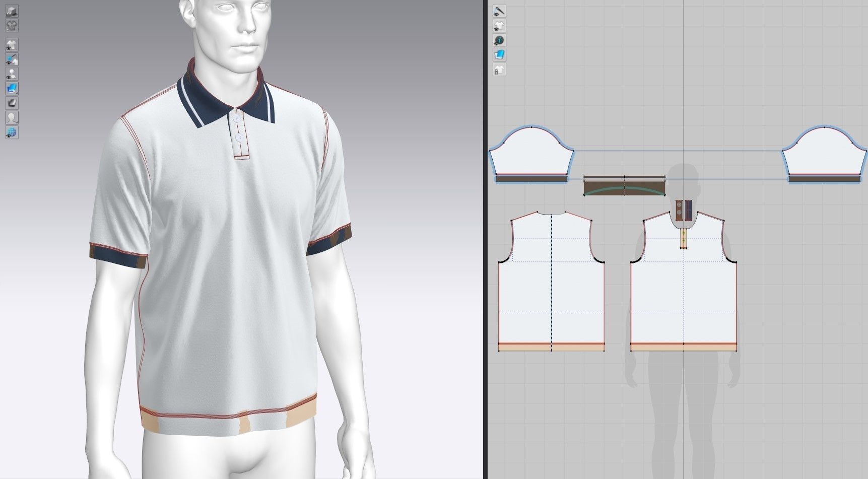
Task: Click the second button on the polo placket
Action: click(240, 137)
